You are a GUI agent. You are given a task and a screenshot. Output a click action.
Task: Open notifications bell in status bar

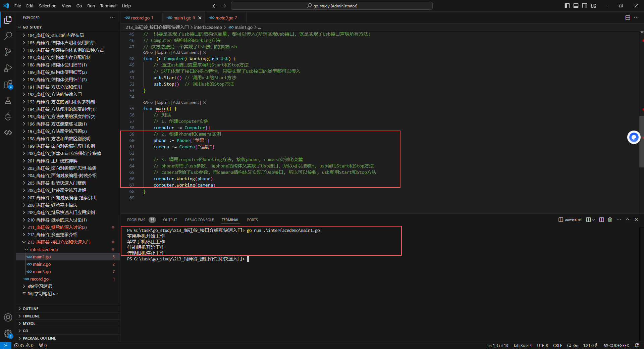coord(637,345)
